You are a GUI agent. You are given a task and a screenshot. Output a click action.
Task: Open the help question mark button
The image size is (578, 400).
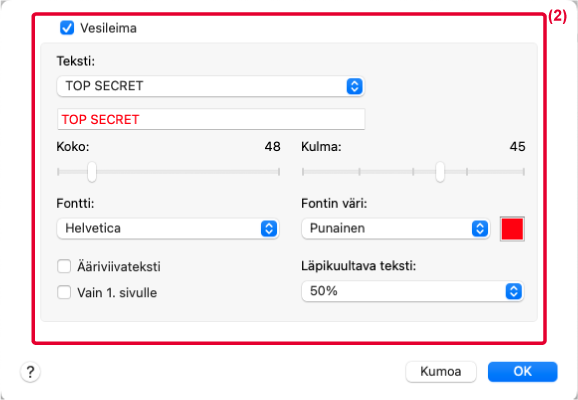coord(30,372)
